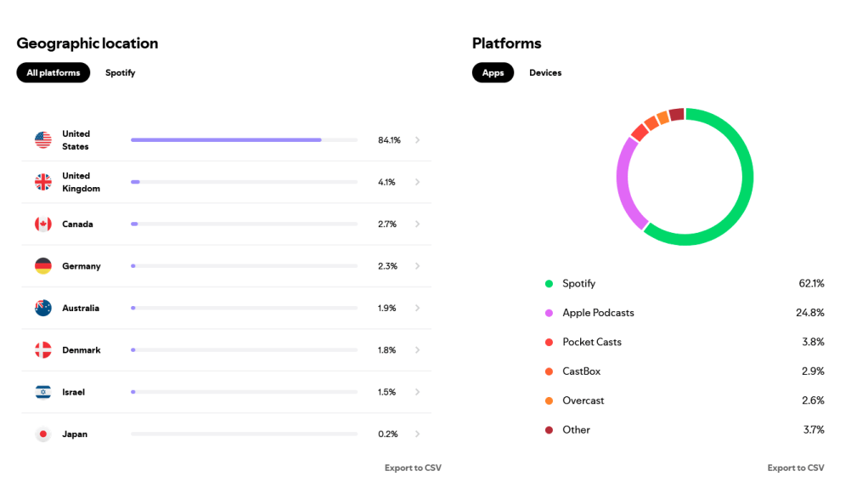Click the Germany flag icon

tap(43, 266)
